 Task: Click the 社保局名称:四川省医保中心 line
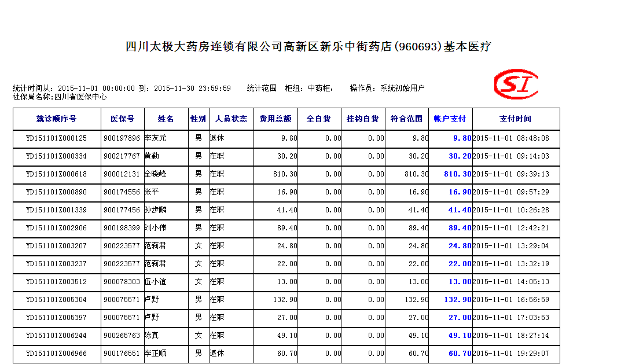point(60,97)
